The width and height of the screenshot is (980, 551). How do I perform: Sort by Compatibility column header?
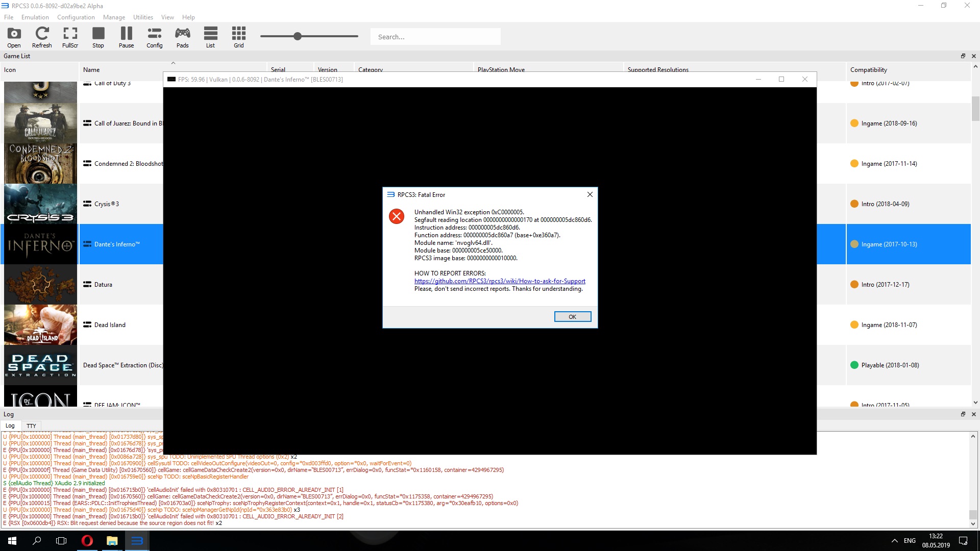908,70
